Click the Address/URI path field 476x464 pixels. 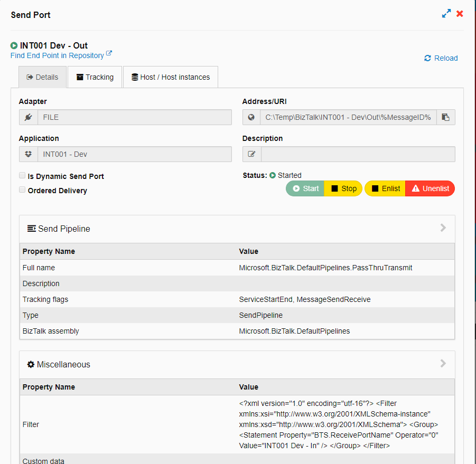click(x=348, y=117)
